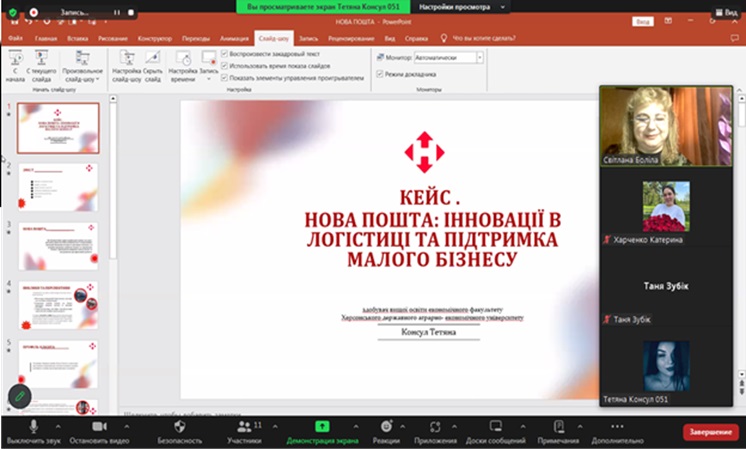This screenshot has height=450, width=746.
Task: Open Доски сообщений whiteboards
Action: tap(495, 432)
